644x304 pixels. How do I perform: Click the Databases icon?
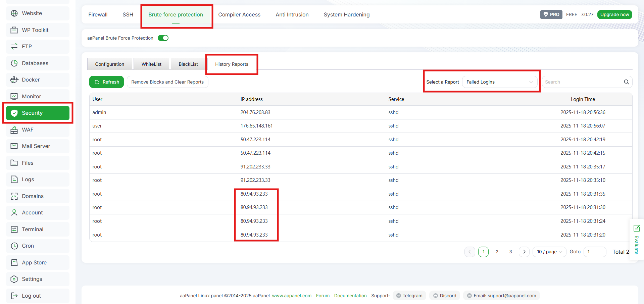tap(14, 63)
